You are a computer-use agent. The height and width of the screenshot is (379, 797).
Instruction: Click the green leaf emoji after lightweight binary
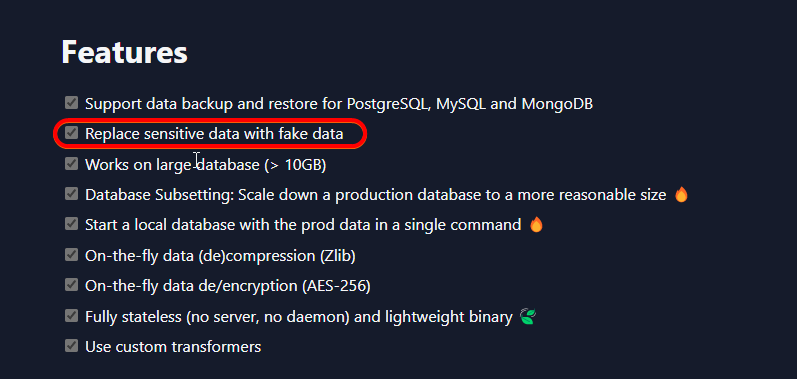528,317
